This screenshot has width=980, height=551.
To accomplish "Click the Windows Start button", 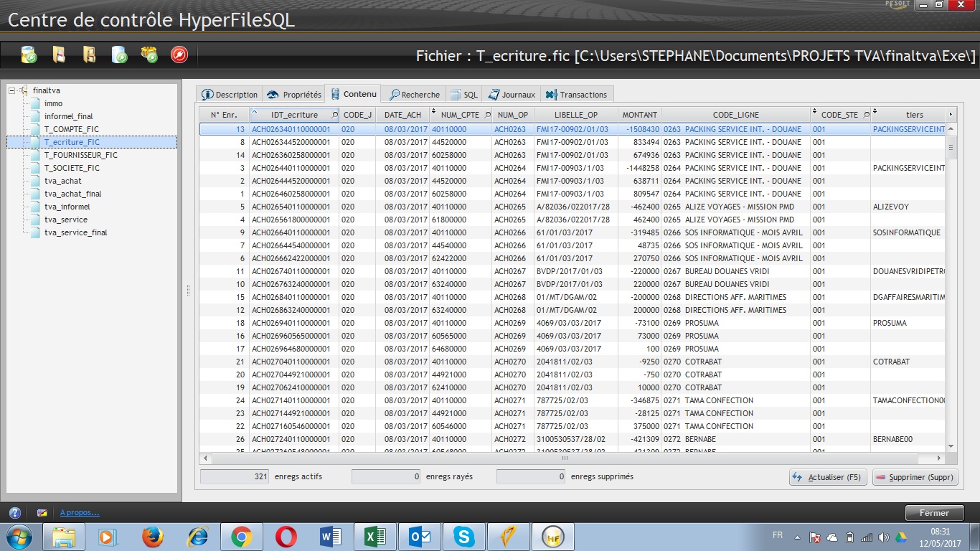I will (19, 536).
